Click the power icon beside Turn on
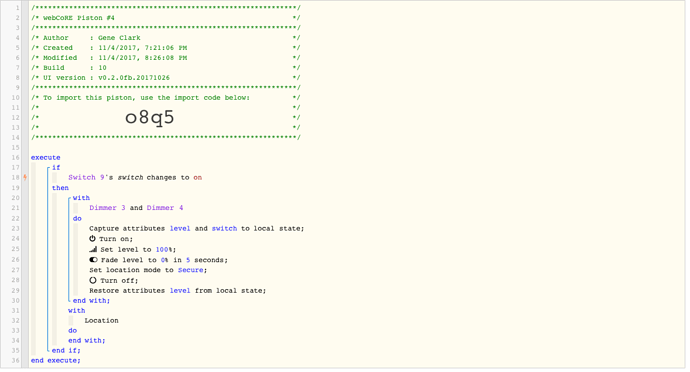Screen dimensions: 690x372 click(92, 239)
